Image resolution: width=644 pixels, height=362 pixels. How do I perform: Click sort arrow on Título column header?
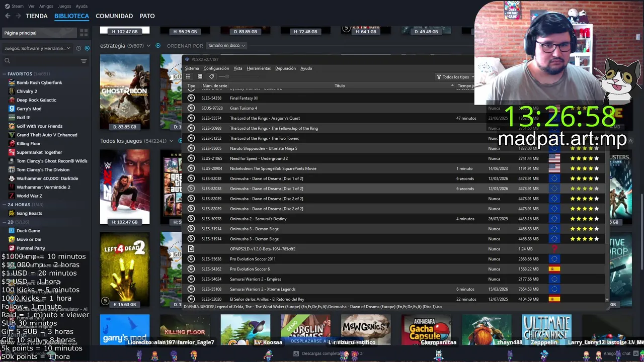point(452,85)
